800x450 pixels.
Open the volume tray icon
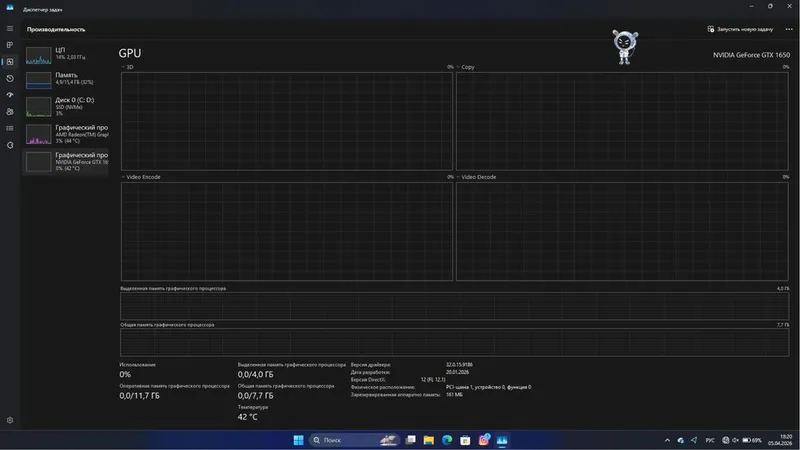pyautogui.click(x=735, y=440)
